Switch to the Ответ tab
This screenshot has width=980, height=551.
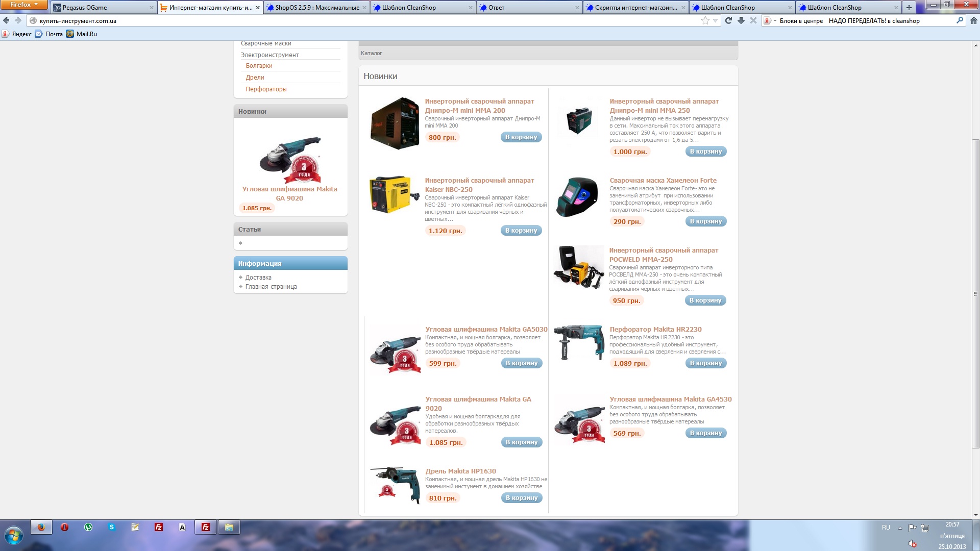tap(529, 7)
